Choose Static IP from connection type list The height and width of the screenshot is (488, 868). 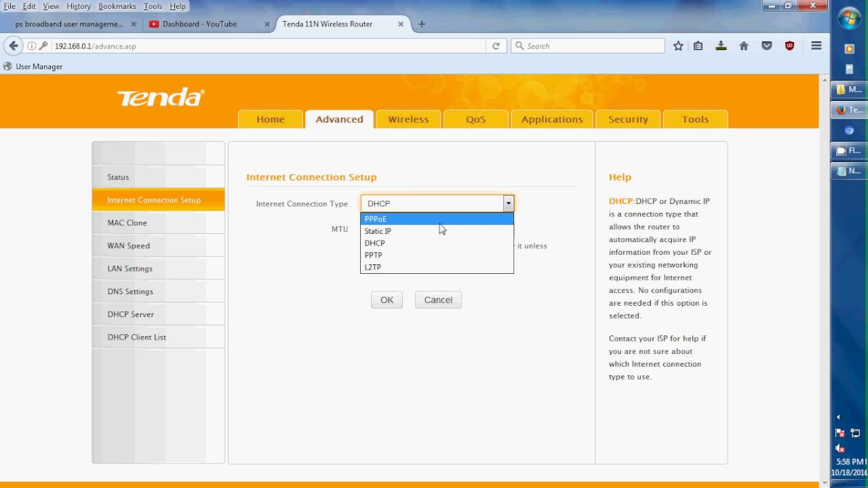pos(437,231)
